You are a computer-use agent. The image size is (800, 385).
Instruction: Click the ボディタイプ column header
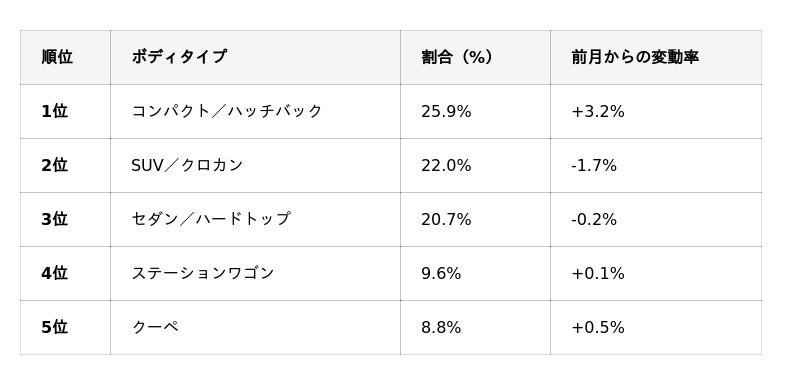[x=255, y=57]
